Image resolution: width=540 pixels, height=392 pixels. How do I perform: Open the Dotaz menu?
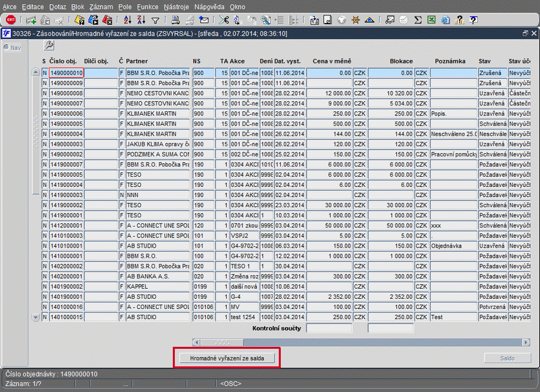[57, 7]
